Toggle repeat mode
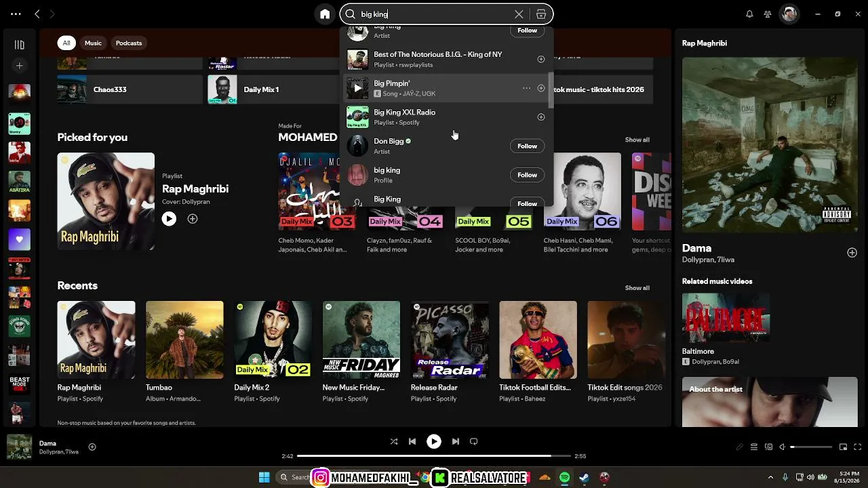 pos(474,442)
